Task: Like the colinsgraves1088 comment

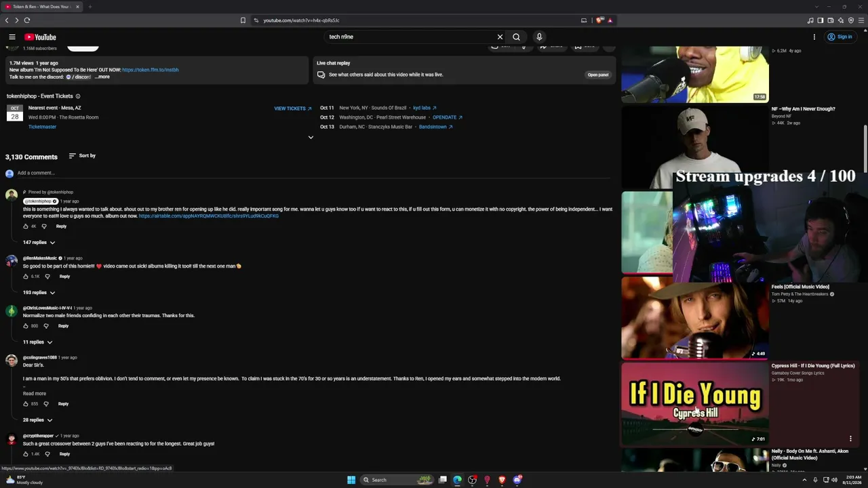Action: [x=26, y=404]
